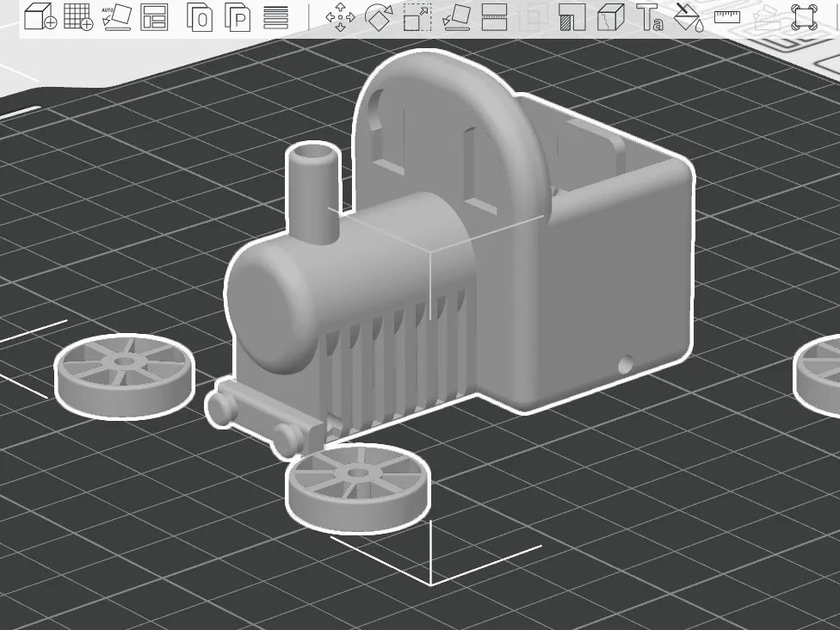Open the Support painting tool
The height and width of the screenshot is (630, 840).
pyautogui.click(x=572, y=17)
